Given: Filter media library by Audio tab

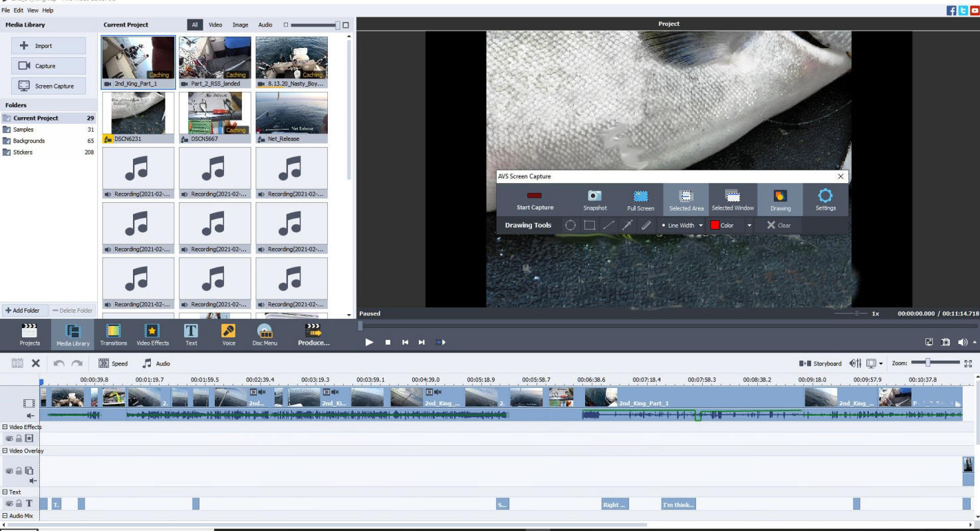Looking at the screenshot, I should 265,25.
